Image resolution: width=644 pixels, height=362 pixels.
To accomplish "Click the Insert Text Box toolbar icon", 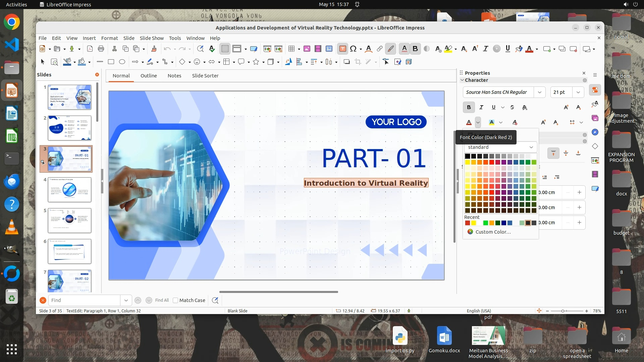I will (342, 49).
